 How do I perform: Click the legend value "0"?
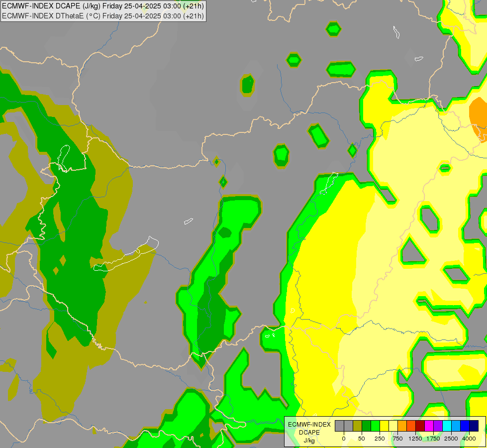point(344,439)
